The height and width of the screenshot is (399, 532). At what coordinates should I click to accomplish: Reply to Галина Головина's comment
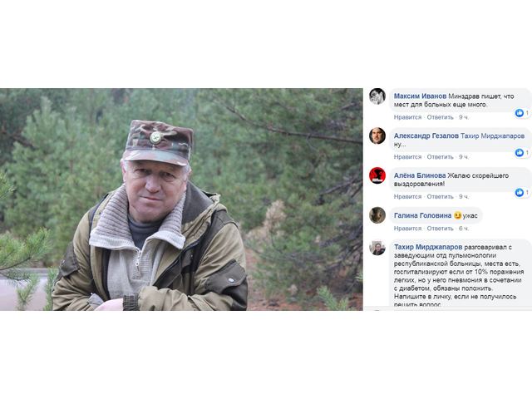tap(440, 229)
